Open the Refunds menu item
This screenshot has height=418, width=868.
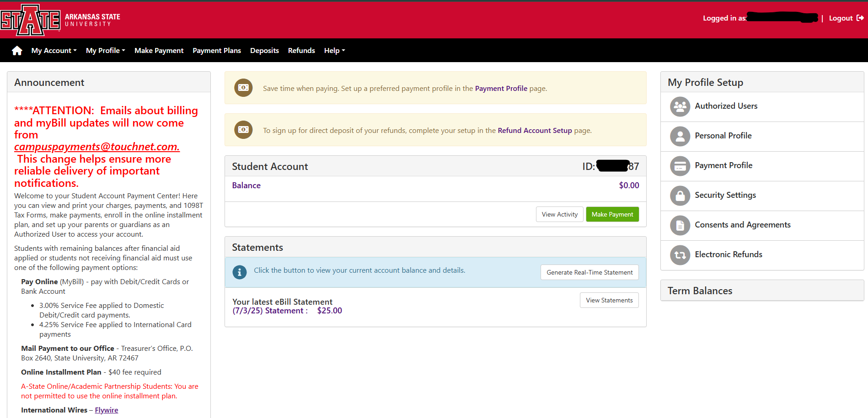(301, 51)
